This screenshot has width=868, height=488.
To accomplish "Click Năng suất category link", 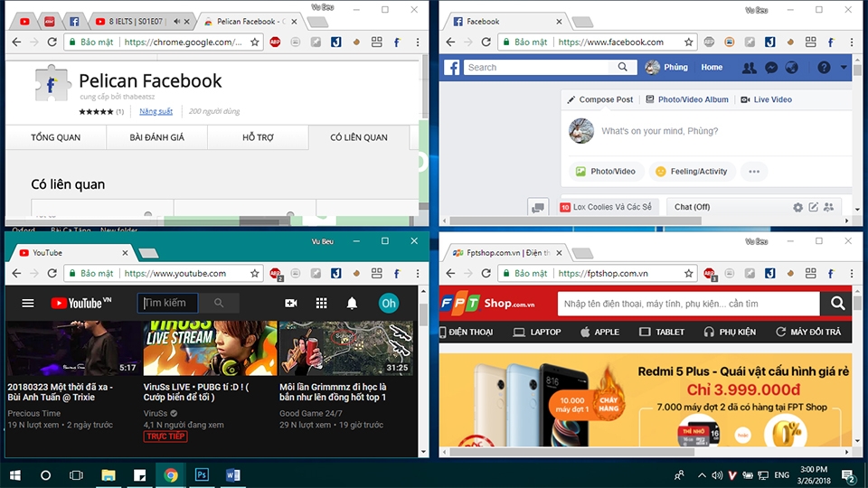I will [x=156, y=111].
